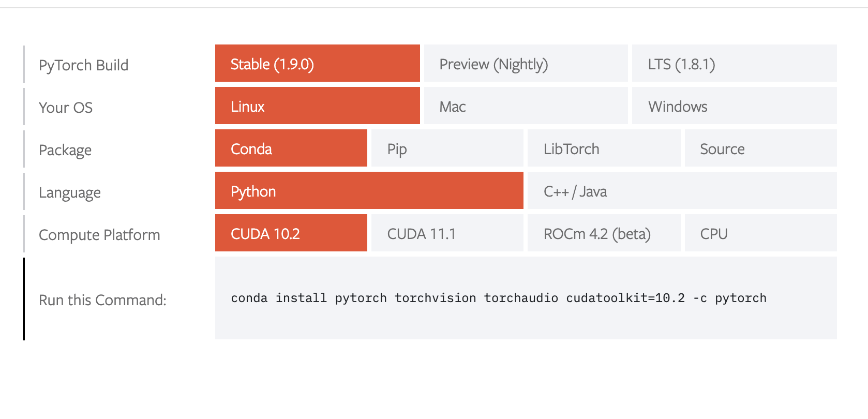
Task: Click the PyTorch Build row label
Action: click(84, 65)
